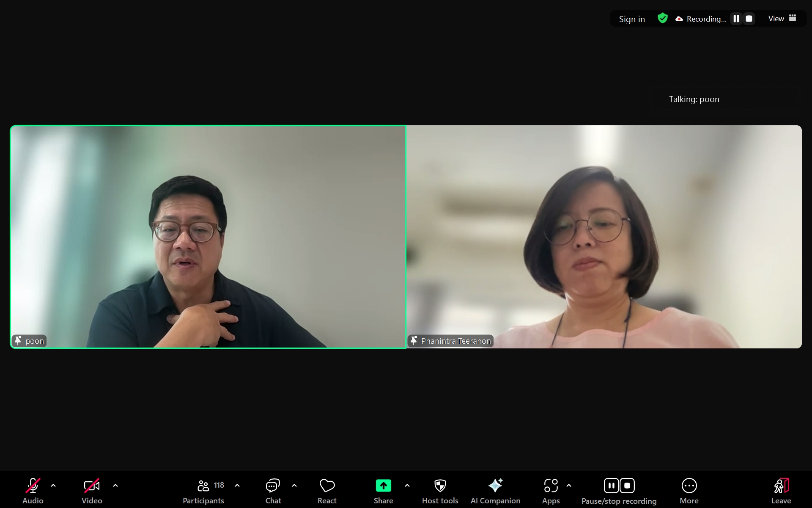Launch AI Companion
Image resolution: width=812 pixels, height=508 pixels.
(496, 490)
